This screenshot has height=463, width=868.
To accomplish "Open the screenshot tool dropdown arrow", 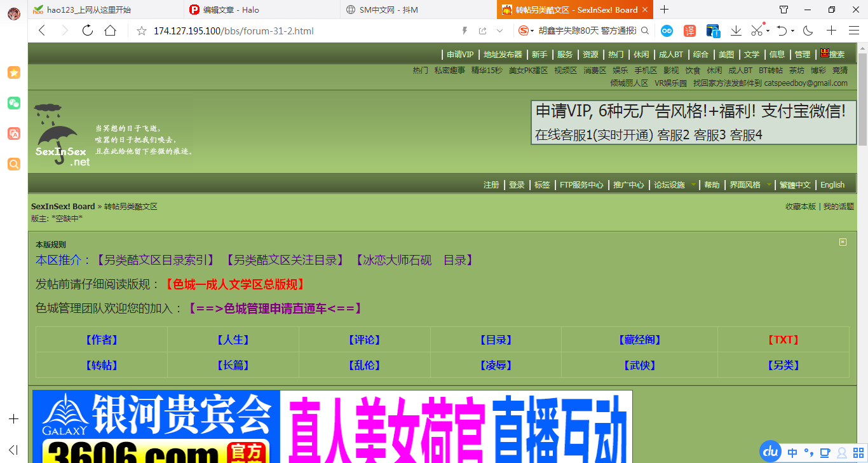I will tap(768, 31).
